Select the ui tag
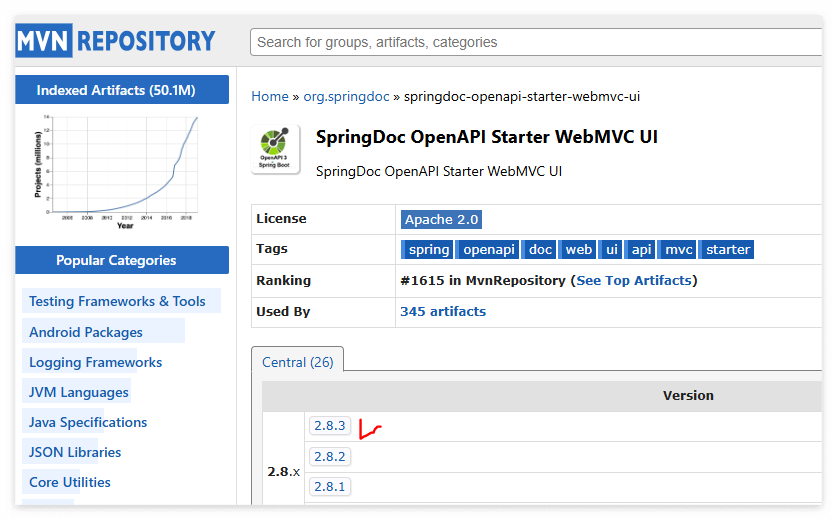 pyautogui.click(x=611, y=249)
